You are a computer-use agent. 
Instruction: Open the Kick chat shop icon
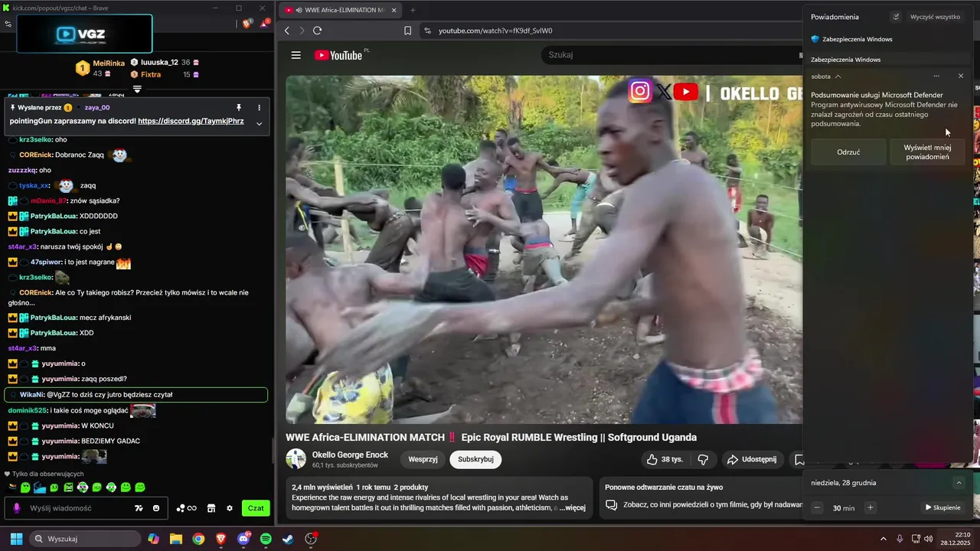click(211, 508)
